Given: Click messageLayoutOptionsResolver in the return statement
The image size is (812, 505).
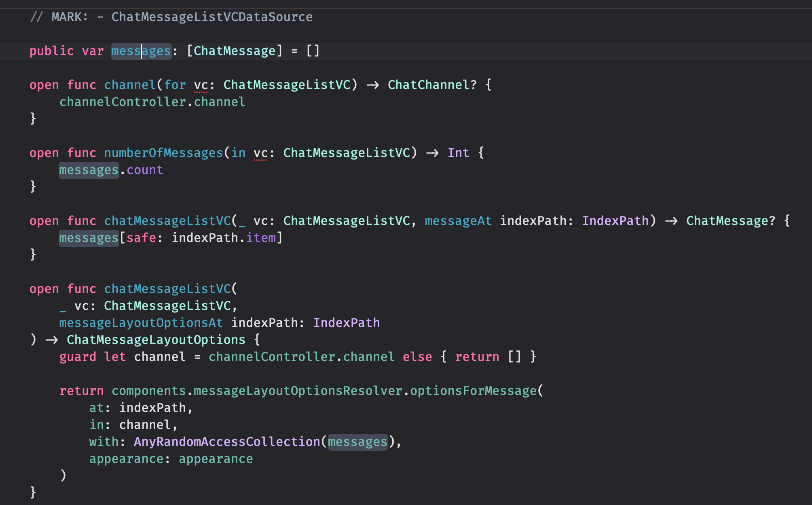Looking at the screenshot, I should pos(298,391).
